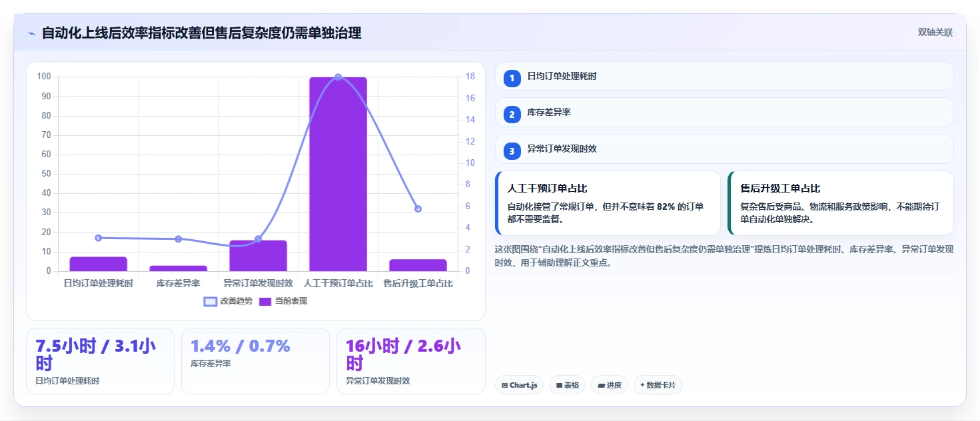Click the dashboard title text
The height and width of the screenshot is (421, 980).
(x=201, y=33)
